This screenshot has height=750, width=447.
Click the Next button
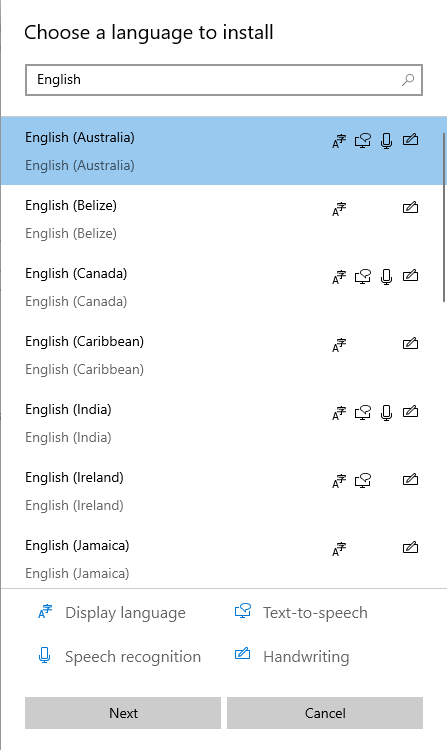click(123, 713)
